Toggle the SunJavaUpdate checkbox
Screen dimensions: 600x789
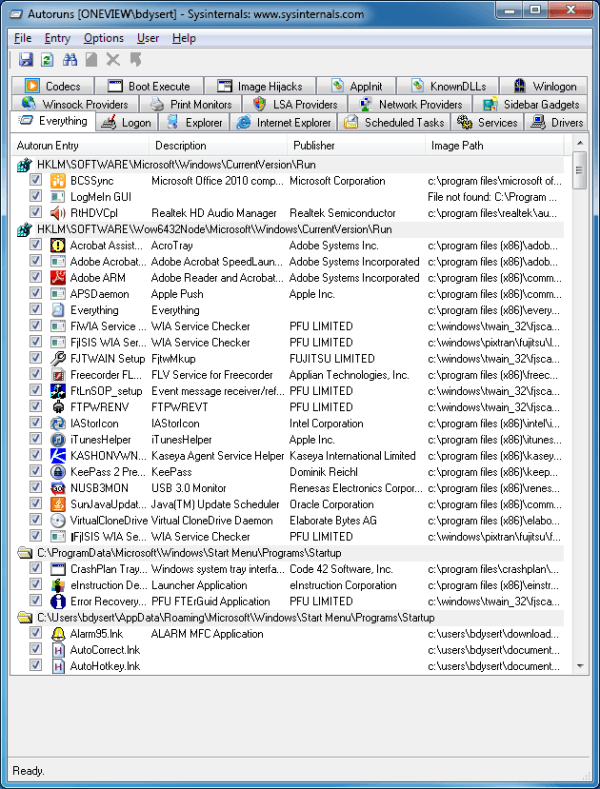click(35, 503)
